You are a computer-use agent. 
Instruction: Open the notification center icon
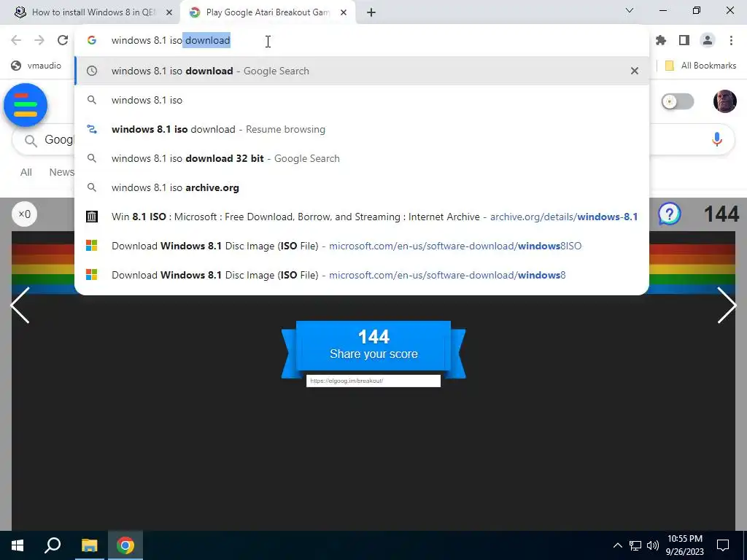[x=723, y=545]
